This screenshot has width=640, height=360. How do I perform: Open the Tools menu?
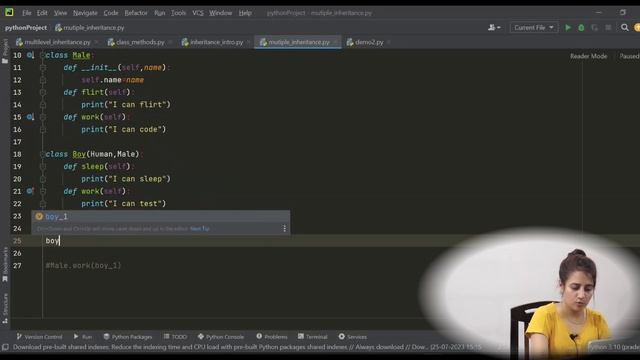178,13
